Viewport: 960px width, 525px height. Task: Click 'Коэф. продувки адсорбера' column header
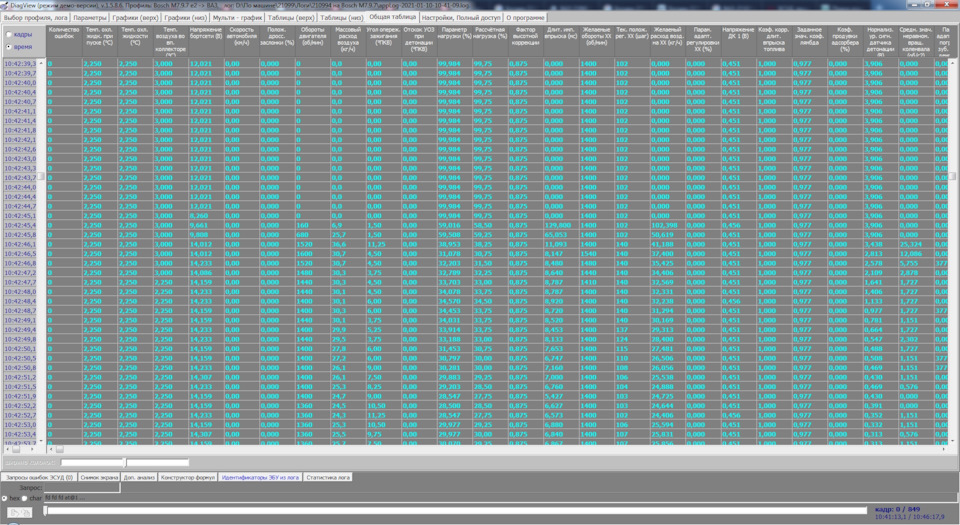point(845,39)
